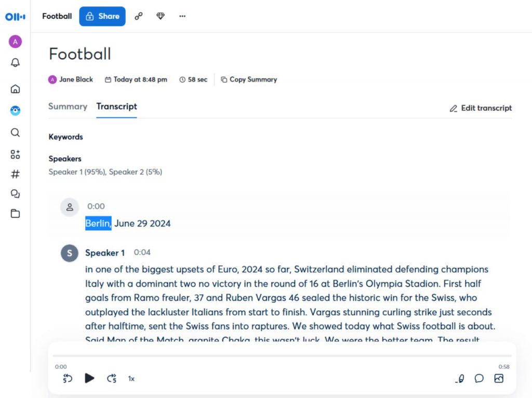
Task: Open direct messages chat icon in sidebar
Action: (15, 194)
